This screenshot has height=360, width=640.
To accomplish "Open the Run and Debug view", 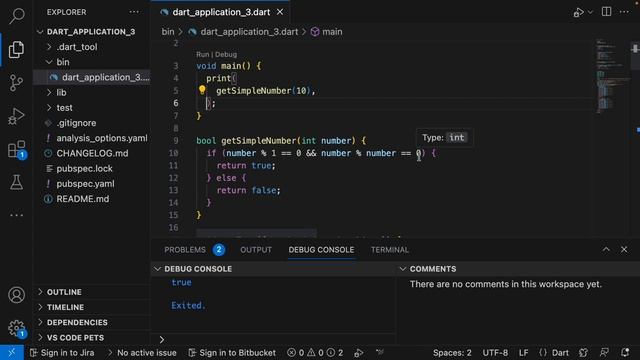I will coord(16,116).
